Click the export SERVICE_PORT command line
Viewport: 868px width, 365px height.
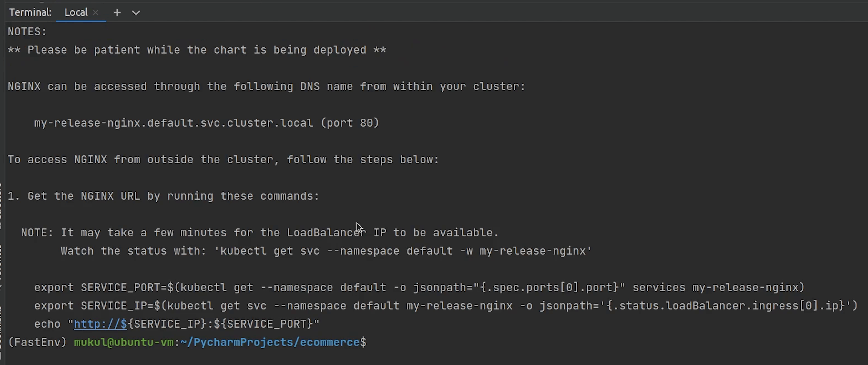pos(419,288)
